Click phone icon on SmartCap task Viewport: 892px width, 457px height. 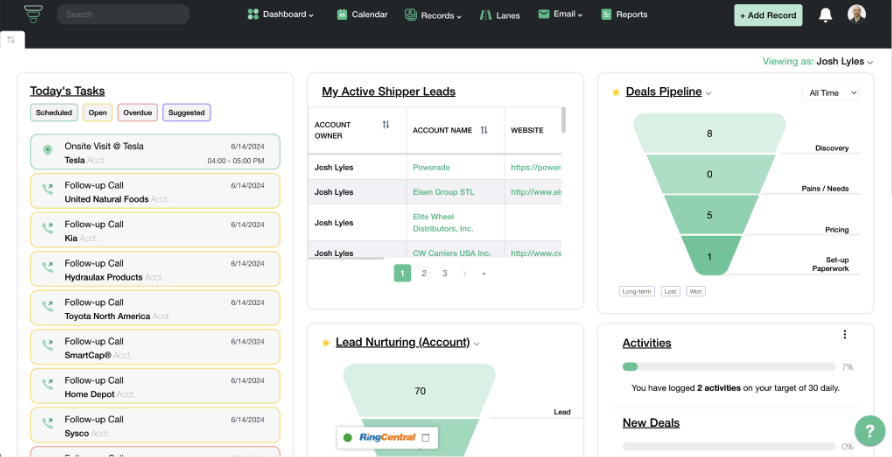48,345
